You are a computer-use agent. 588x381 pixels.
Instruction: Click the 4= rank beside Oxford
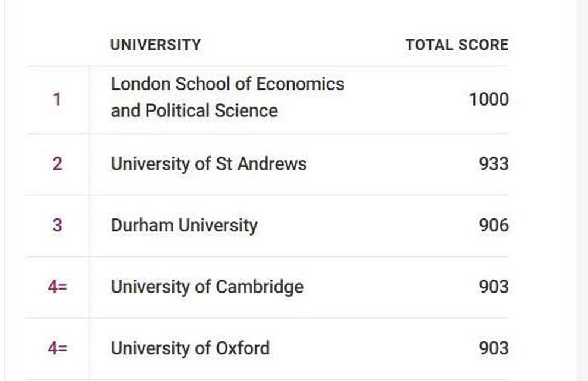coord(58,348)
